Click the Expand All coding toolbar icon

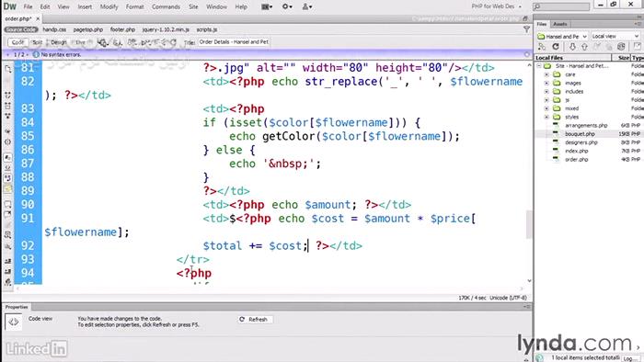pos(7,117)
